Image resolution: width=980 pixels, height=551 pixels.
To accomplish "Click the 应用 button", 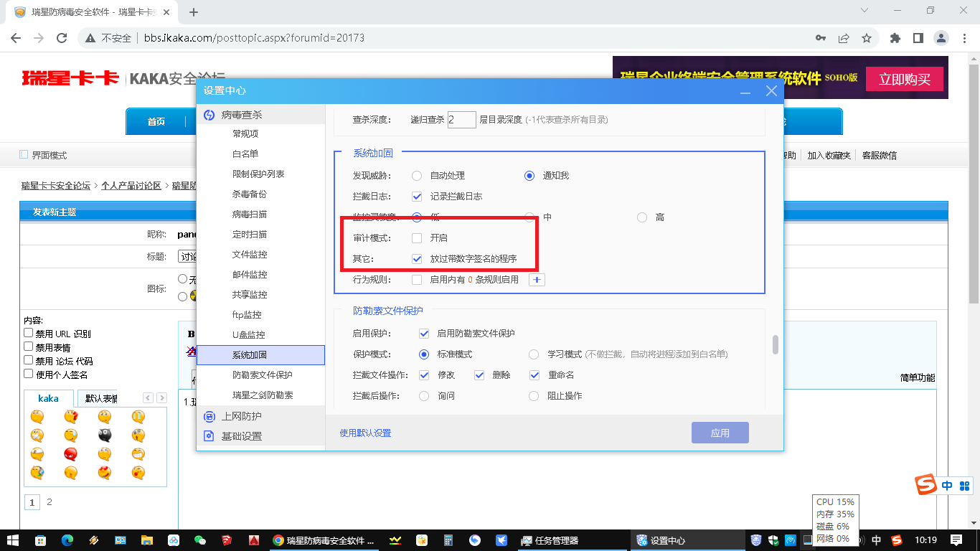I will coord(720,433).
